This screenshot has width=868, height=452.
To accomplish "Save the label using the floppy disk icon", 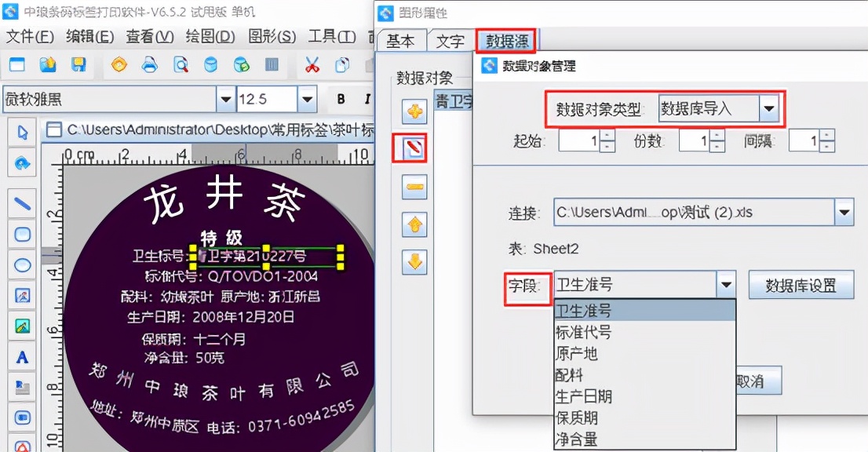I will [x=78, y=65].
